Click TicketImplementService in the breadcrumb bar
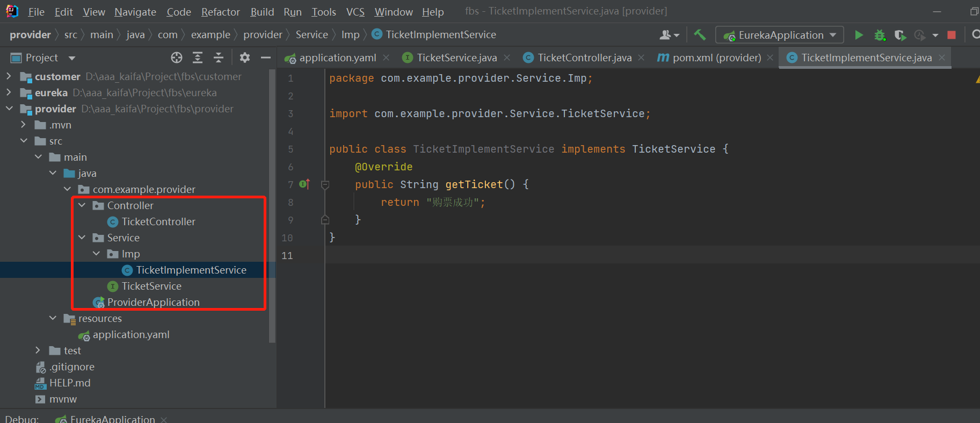Image resolution: width=980 pixels, height=423 pixels. [x=434, y=35]
